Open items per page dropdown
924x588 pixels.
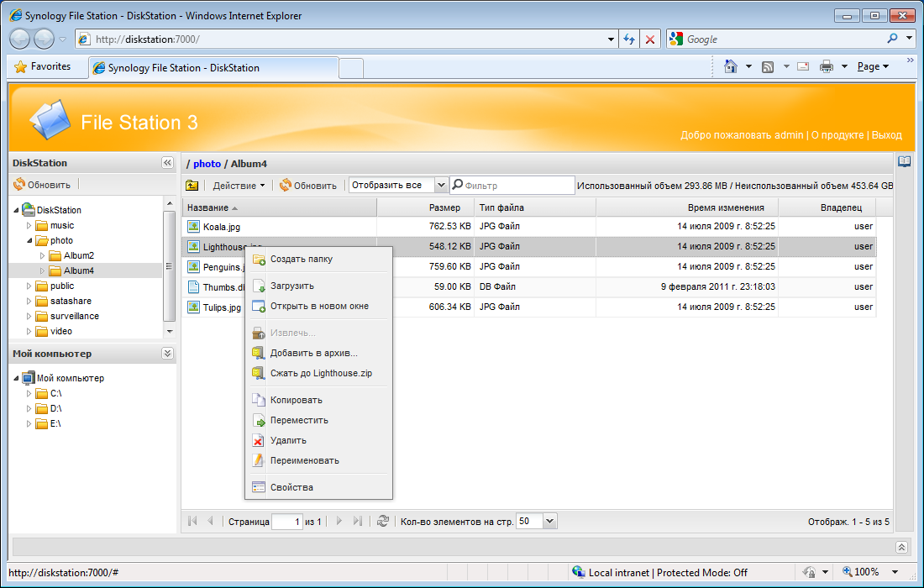click(x=550, y=521)
